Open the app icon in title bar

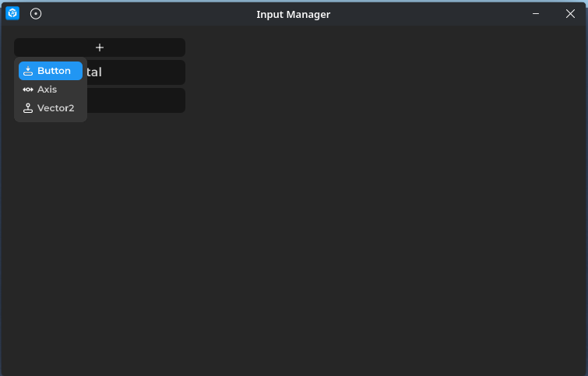12,13
